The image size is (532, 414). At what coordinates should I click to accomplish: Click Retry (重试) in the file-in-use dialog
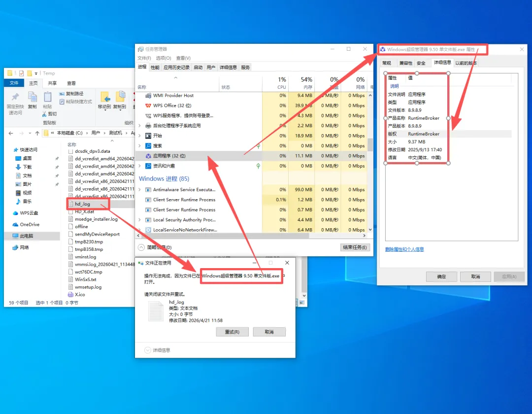[x=232, y=332]
